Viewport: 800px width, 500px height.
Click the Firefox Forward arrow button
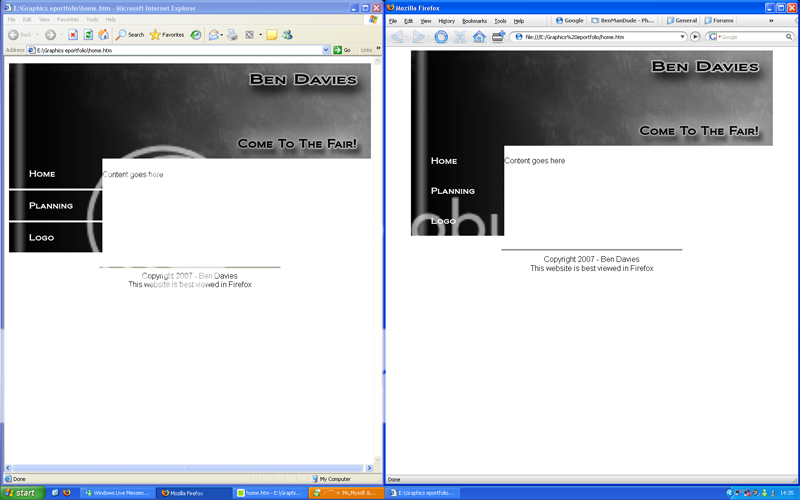point(418,37)
